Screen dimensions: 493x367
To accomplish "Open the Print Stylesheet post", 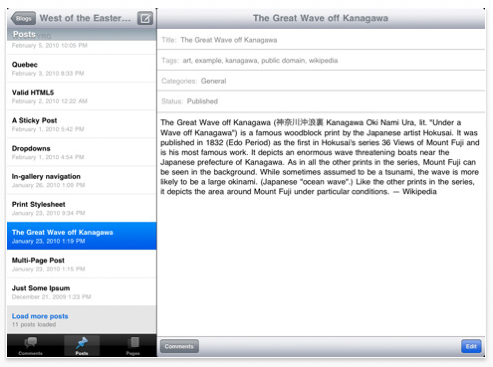I will pyautogui.click(x=82, y=208).
